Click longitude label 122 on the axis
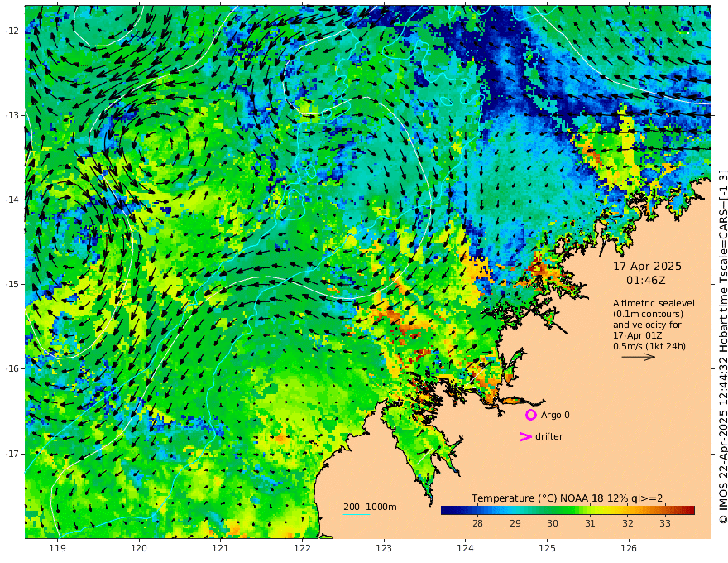728x563 pixels. click(302, 549)
